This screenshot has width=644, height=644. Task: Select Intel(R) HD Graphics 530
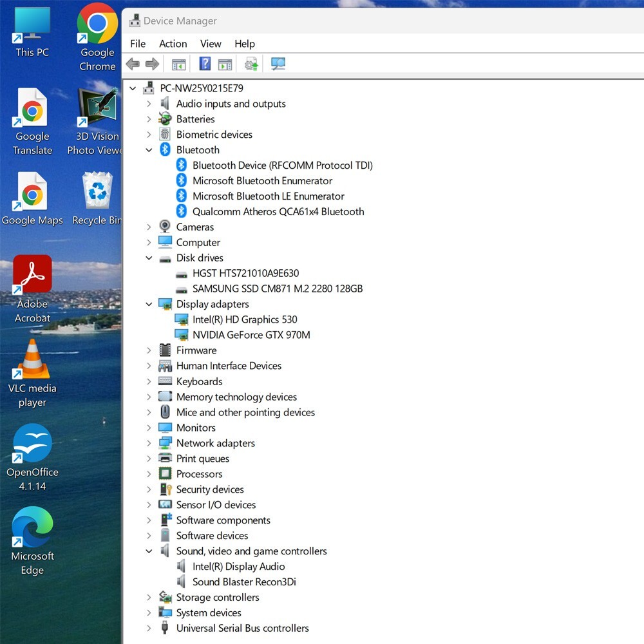tap(245, 319)
